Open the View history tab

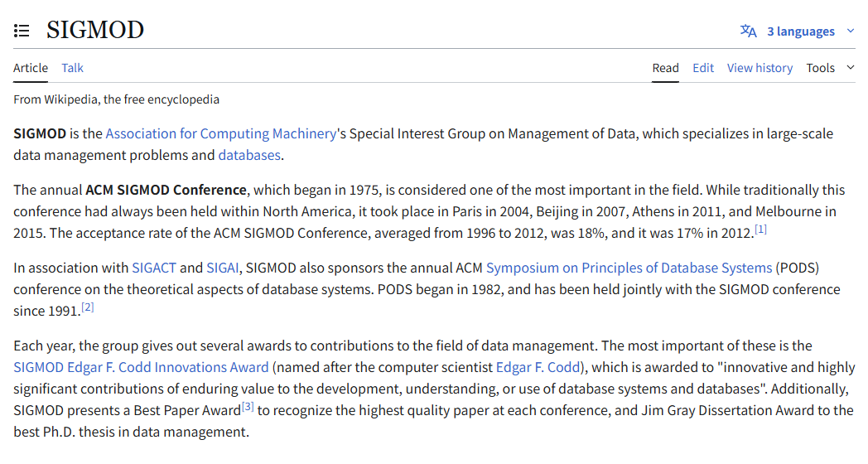(759, 68)
